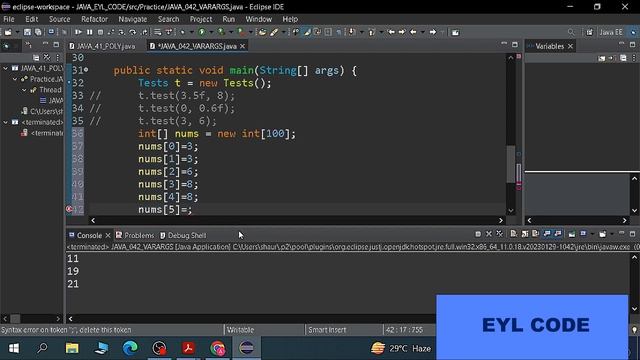Toggle Word Wrap in the Console toolbar
This screenshot has height=360, width=640.
pos(536,234)
